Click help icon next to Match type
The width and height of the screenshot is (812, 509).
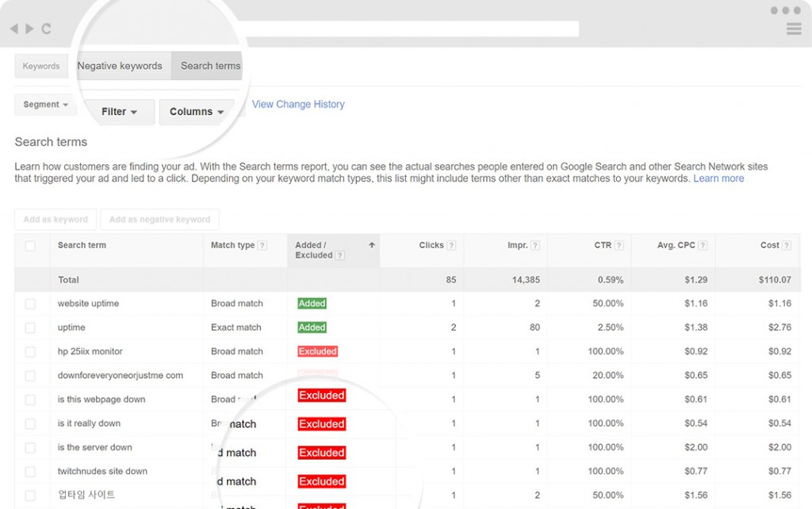[x=262, y=246]
